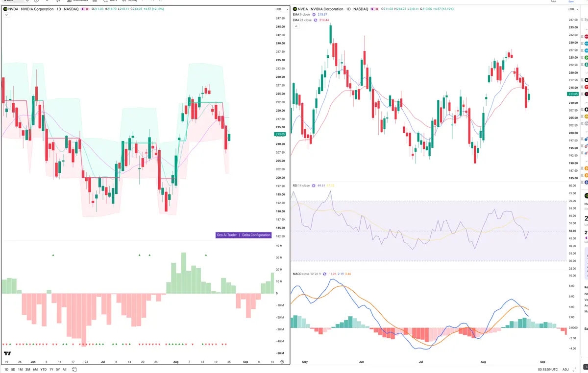
Task: Select the YTD time range
Action: [x=44, y=370]
